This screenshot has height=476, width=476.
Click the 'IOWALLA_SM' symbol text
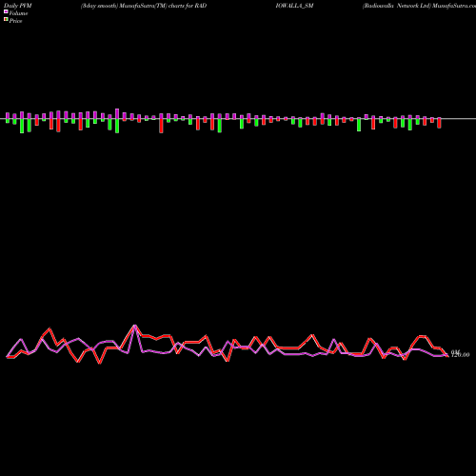[x=295, y=6]
